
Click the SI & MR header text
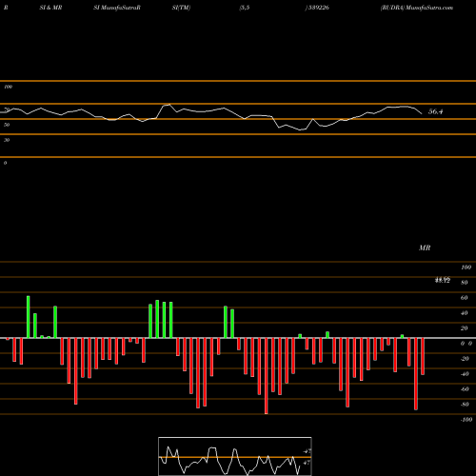[50, 8]
